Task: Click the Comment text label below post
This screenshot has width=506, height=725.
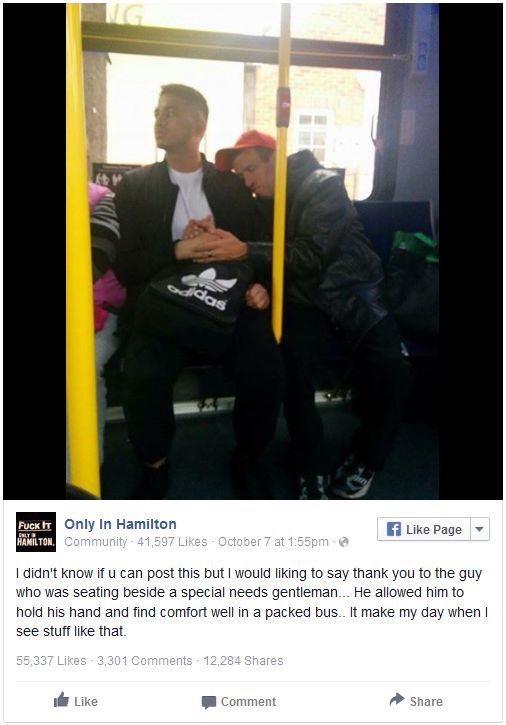Action: pos(248,701)
